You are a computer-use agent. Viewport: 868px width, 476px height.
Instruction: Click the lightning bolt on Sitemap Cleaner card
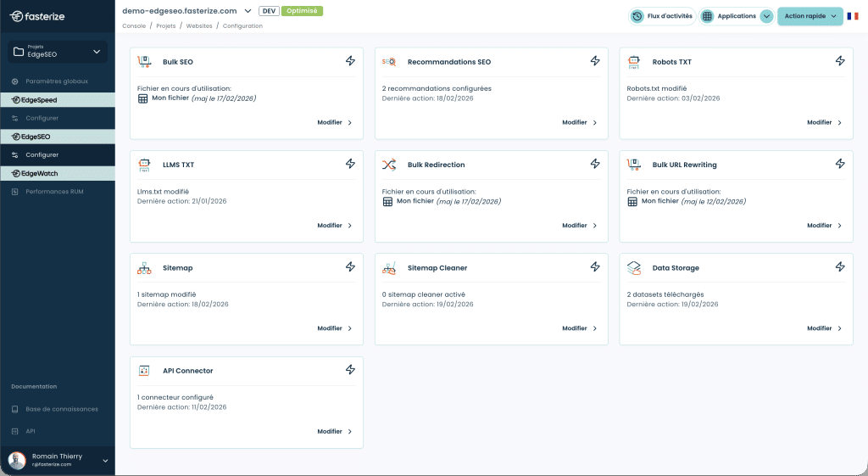[595, 267]
